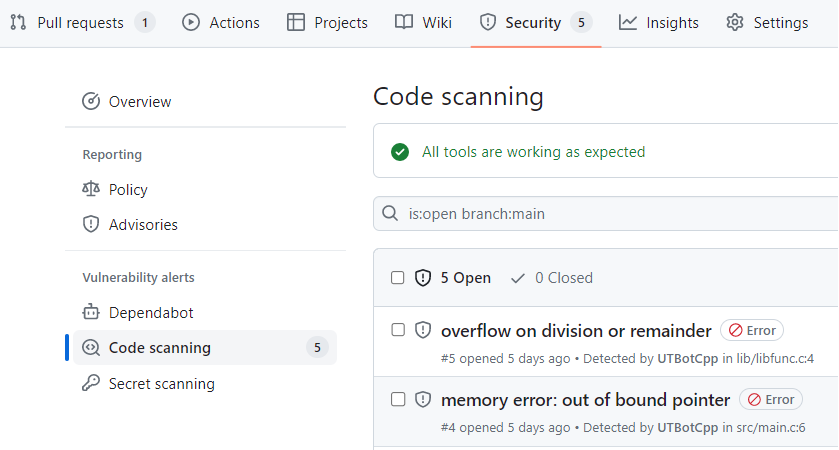Check the overflow on division alert checkbox
Image resolution: width=839 pixels, height=450 pixels.
pos(398,330)
